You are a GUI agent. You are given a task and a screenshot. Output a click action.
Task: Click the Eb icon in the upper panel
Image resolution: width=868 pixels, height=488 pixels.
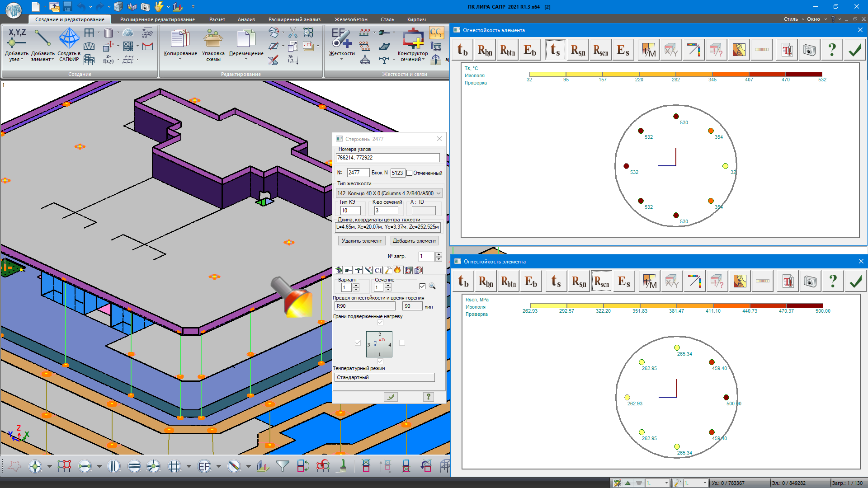pos(530,50)
